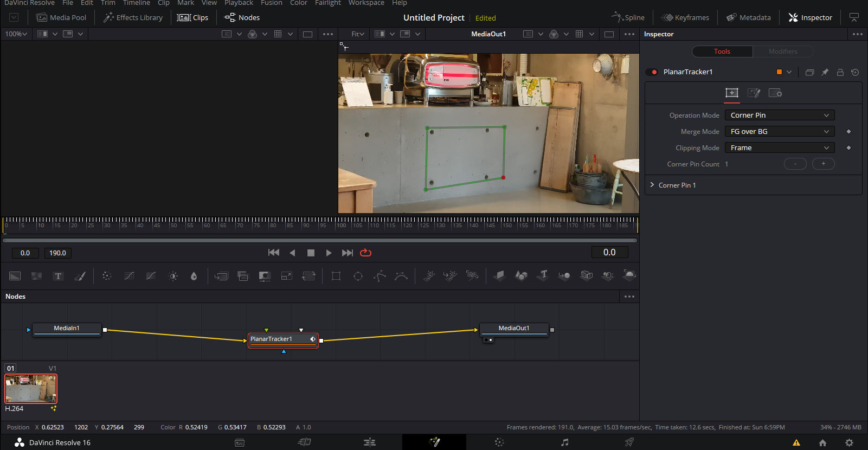The image size is (868, 450).
Task: Toggle PlanarTracker1 enable switch in Inspector
Action: coord(654,72)
